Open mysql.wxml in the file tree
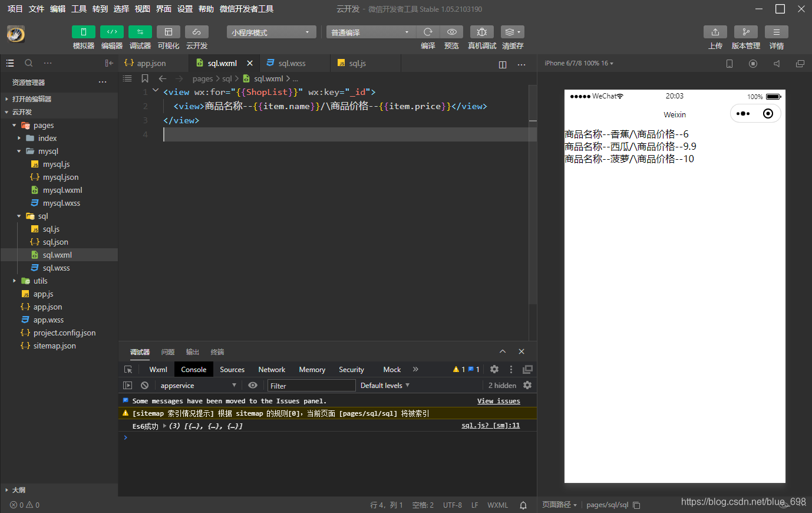 click(59, 190)
